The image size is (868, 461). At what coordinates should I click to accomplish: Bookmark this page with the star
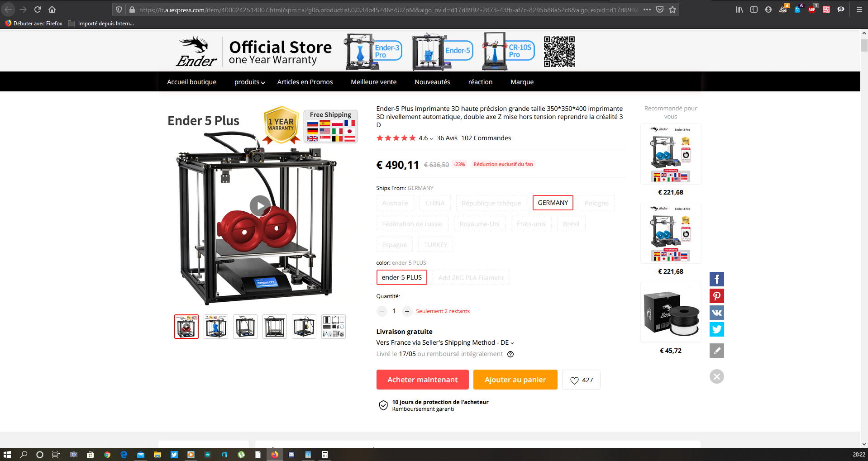coord(672,10)
